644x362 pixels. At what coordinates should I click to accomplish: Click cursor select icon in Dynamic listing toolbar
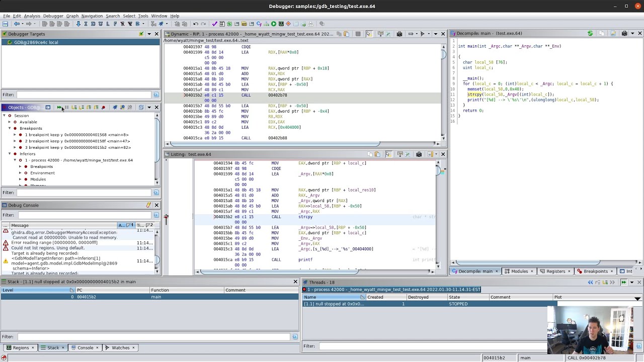point(369,34)
